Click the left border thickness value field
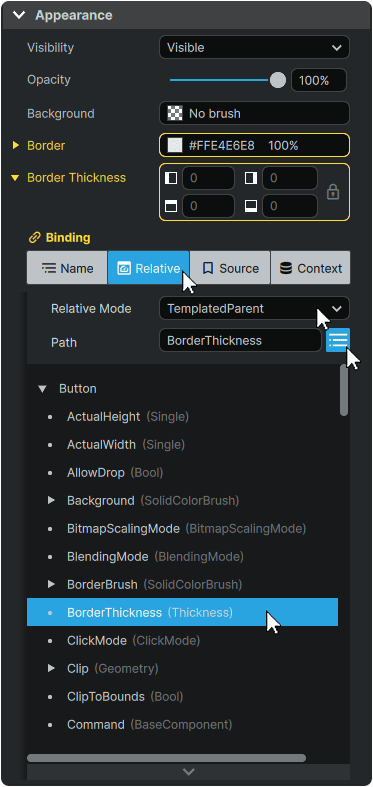The width and height of the screenshot is (373, 787). coord(208,178)
